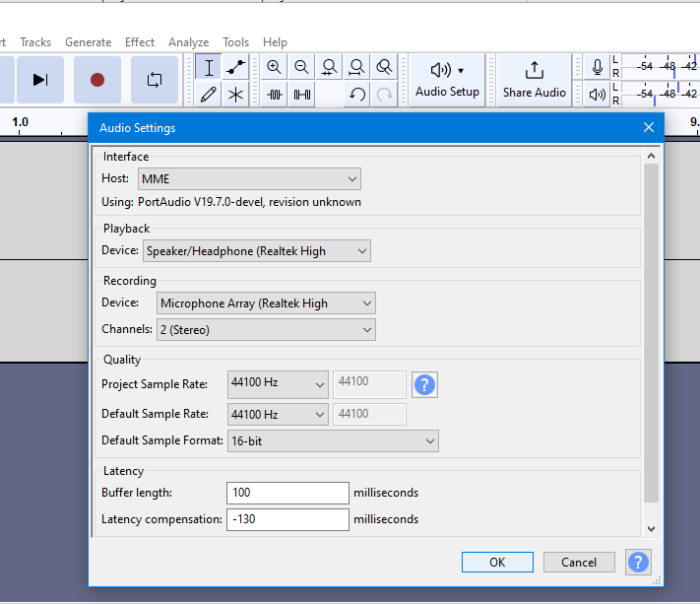Expand the Default Sample Rate dropdown

[278, 415]
